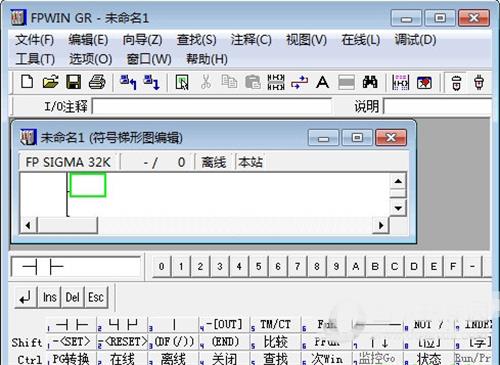500x365 pixels.
Task: Click the ladder rungs conversion icon
Action: [276, 82]
